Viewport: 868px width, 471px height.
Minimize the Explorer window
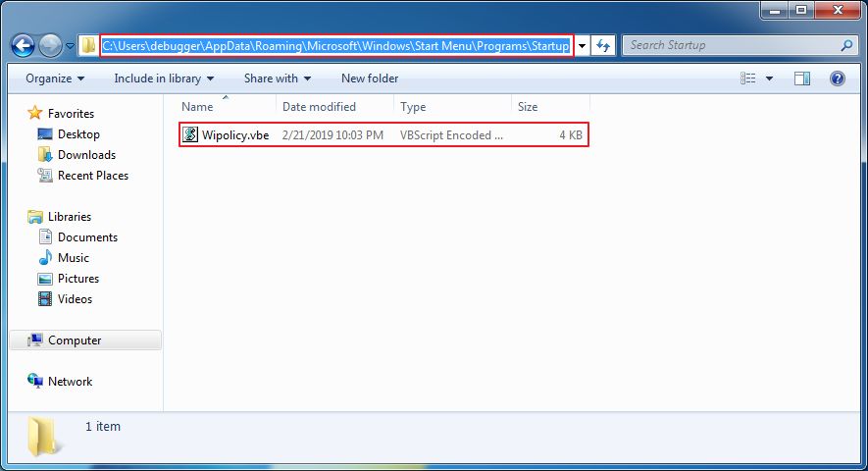pos(775,11)
